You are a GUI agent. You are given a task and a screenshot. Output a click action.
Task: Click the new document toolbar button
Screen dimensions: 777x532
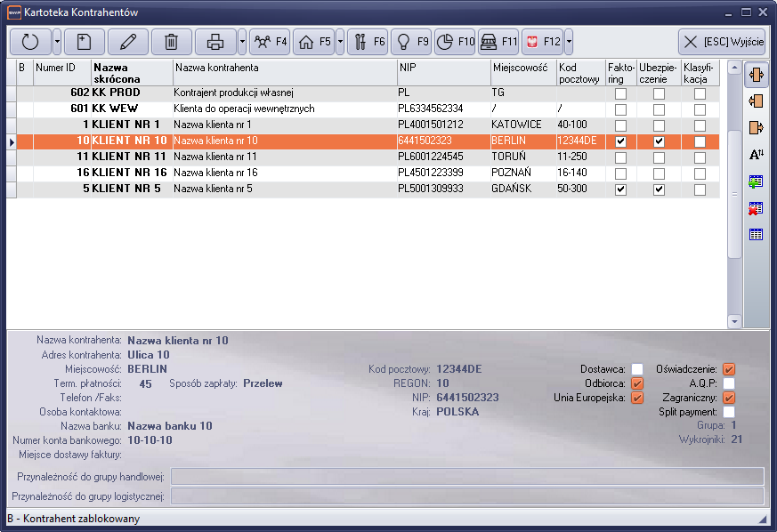pyautogui.click(x=83, y=42)
